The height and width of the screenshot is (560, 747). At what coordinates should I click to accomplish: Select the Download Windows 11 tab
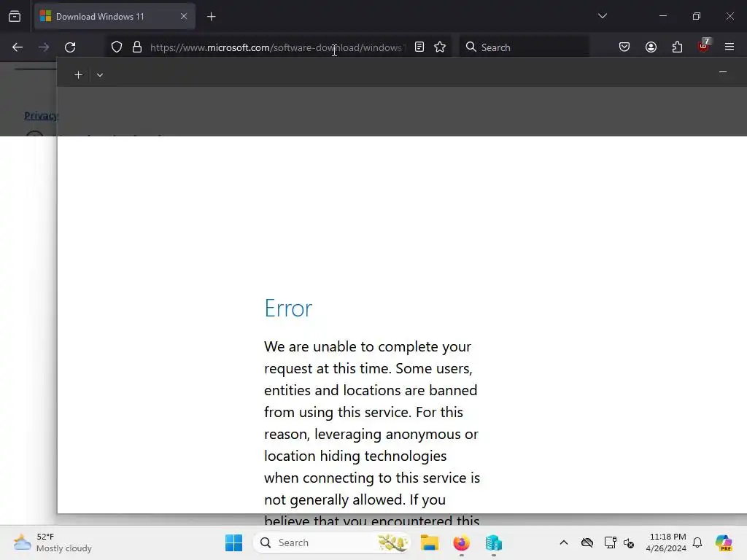pyautogui.click(x=115, y=17)
